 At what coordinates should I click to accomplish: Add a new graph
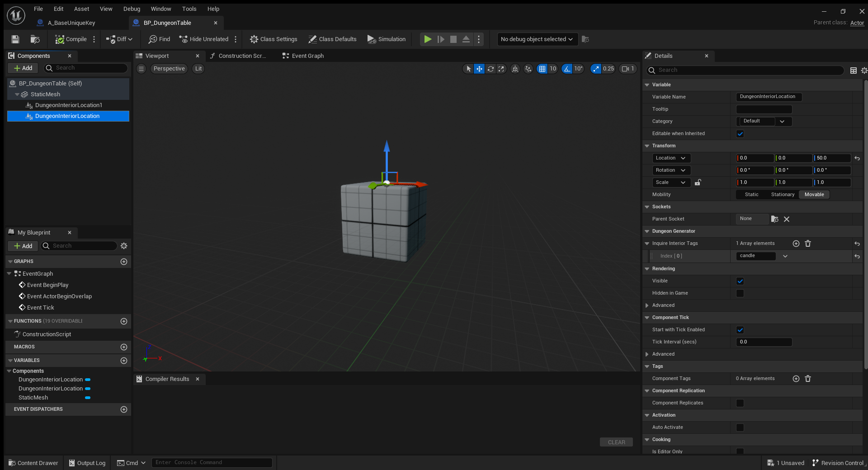[124, 262]
